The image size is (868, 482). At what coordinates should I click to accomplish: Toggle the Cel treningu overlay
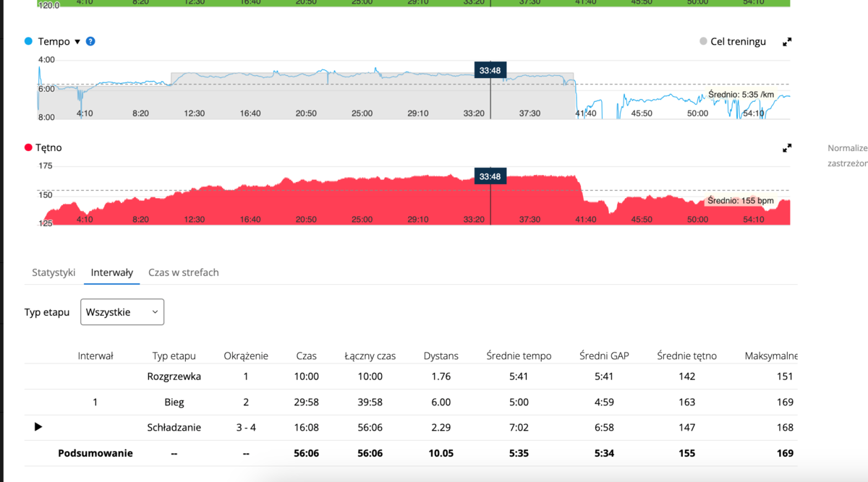[x=733, y=42]
